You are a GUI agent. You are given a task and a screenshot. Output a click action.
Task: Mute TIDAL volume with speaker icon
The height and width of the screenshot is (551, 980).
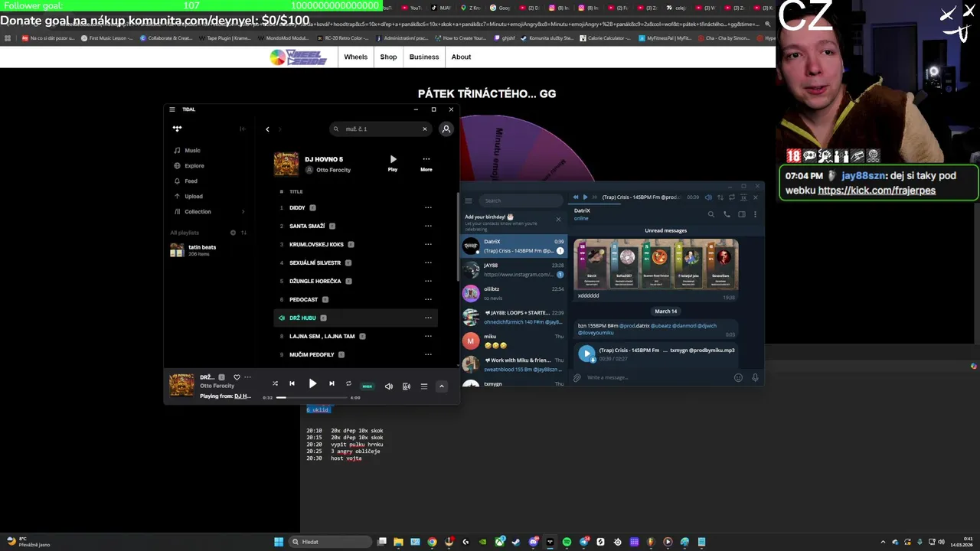388,386
